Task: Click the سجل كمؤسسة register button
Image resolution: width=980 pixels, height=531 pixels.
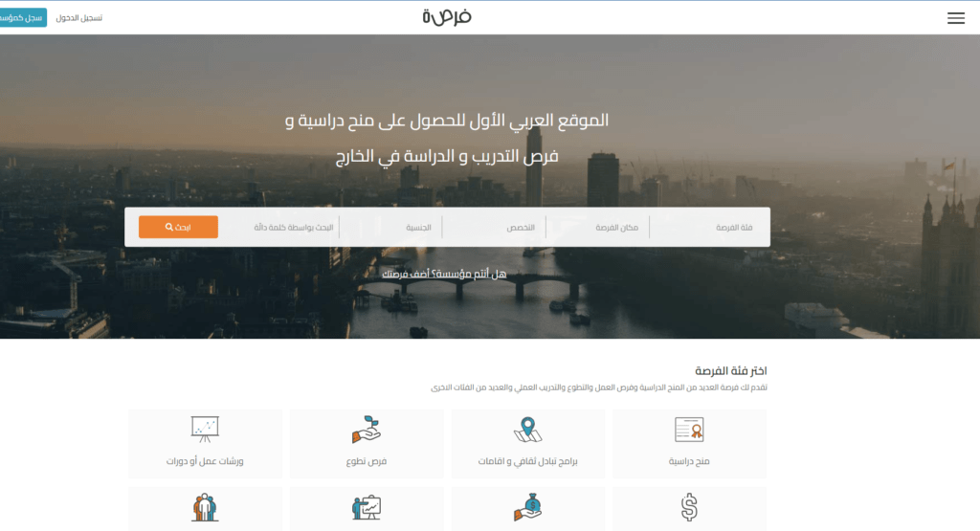Action: point(22,18)
